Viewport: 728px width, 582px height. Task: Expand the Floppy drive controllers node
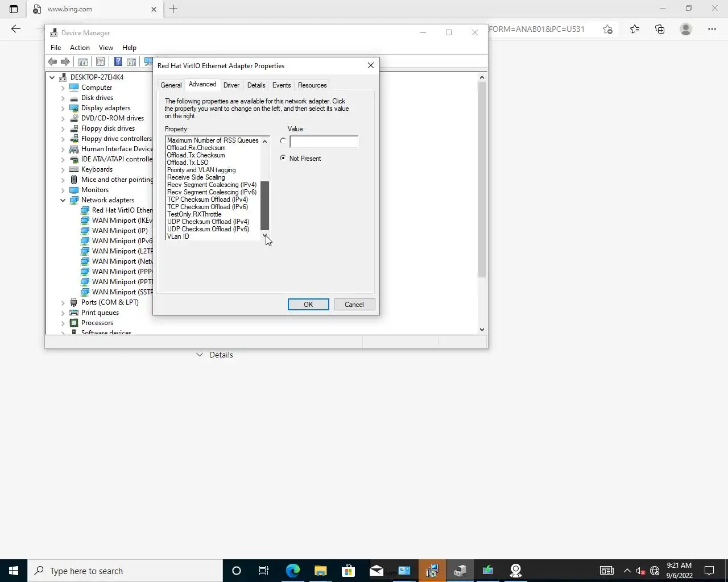63,139
